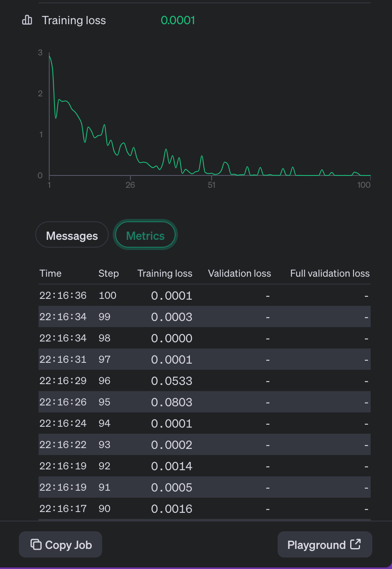The height and width of the screenshot is (569, 392).
Task: Click the 51 marker on chart x-axis
Action: 212,185
